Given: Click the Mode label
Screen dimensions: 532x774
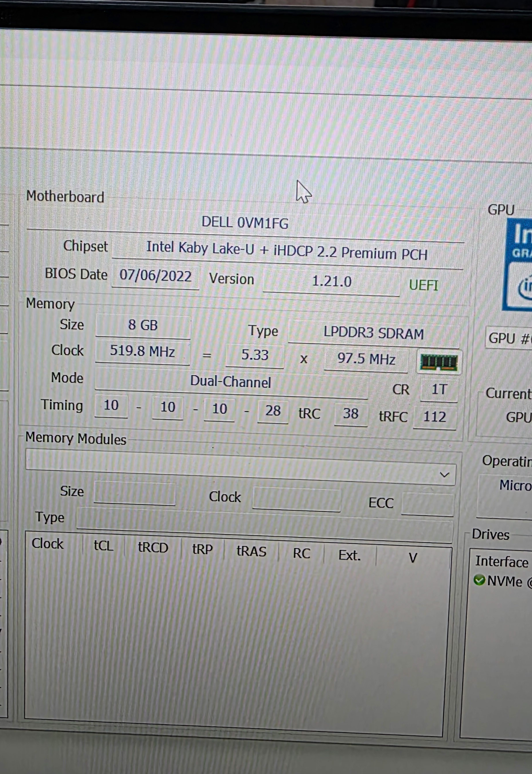Looking at the screenshot, I should pos(67,378).
